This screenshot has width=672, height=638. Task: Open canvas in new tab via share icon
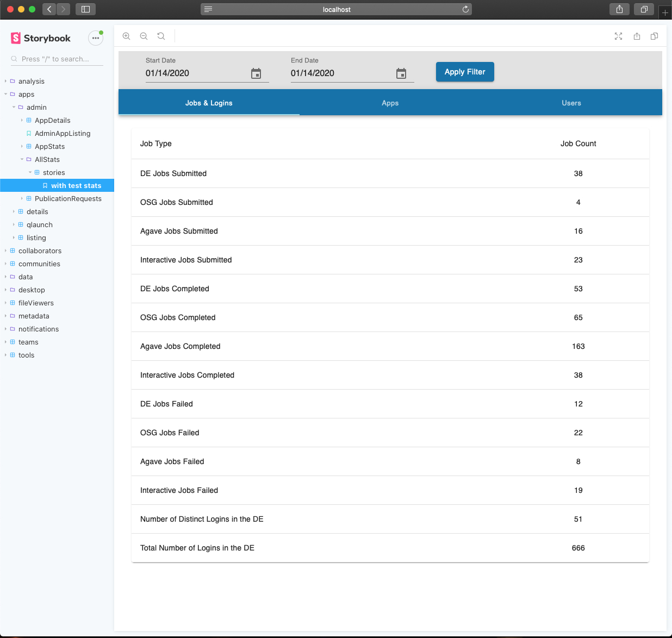click(x=636, y=36)
